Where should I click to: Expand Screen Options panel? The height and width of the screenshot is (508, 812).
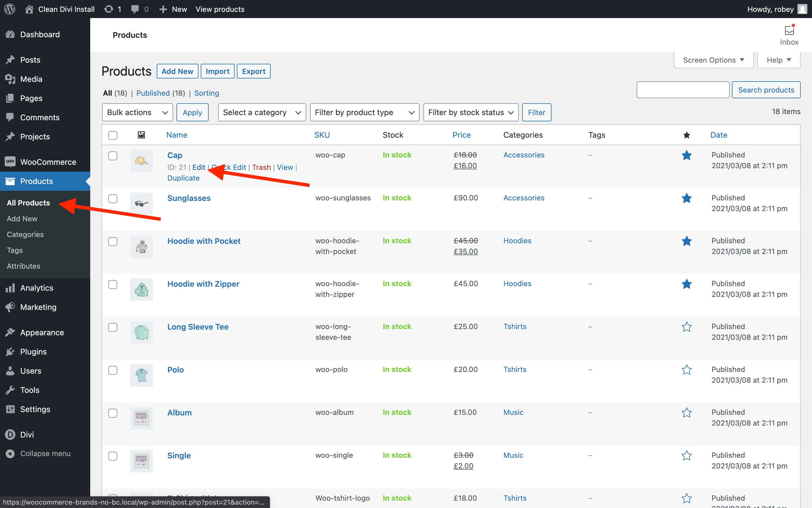714,60
